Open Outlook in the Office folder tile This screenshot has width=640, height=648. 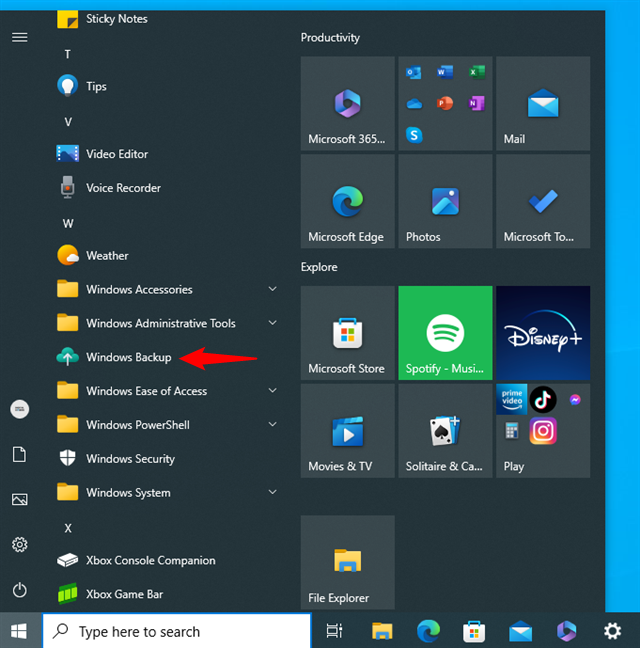pyautogui.click(x=414, y=72)
